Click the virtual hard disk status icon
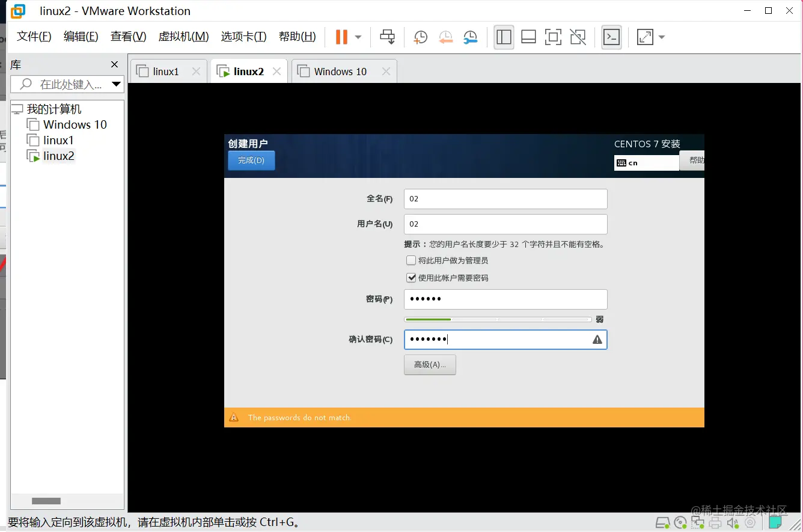 pos(663,522)
